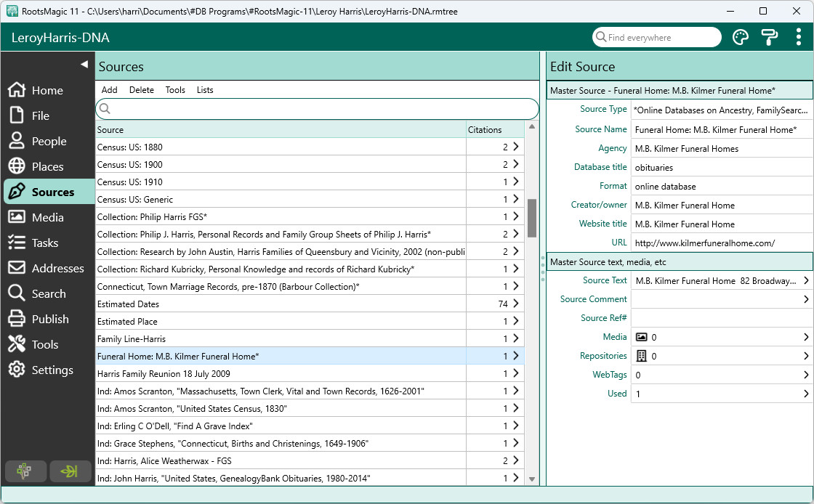Screen dimensions: 814x504
Task: Open the Search magnifier icon in sidebar
Action: [17, 293]
